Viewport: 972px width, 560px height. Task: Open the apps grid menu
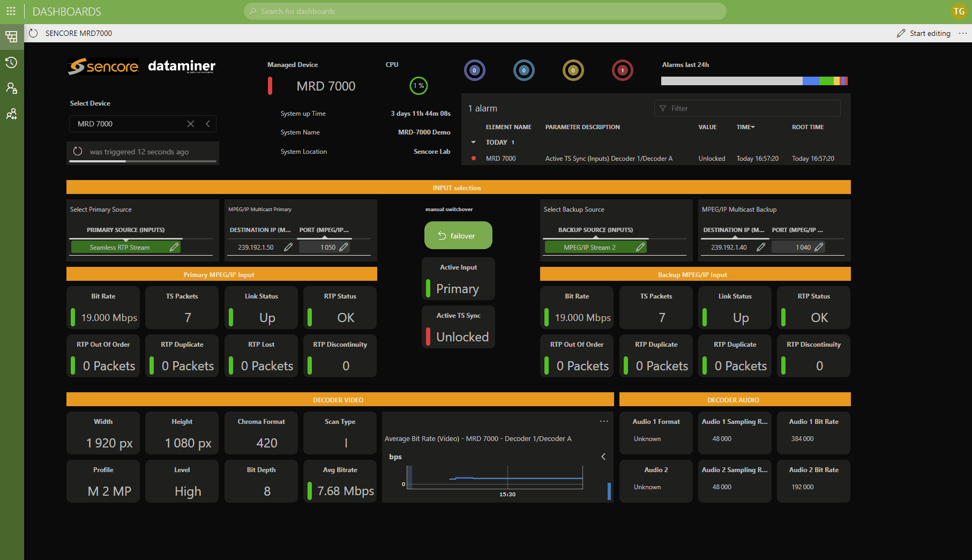pos(11,11)
